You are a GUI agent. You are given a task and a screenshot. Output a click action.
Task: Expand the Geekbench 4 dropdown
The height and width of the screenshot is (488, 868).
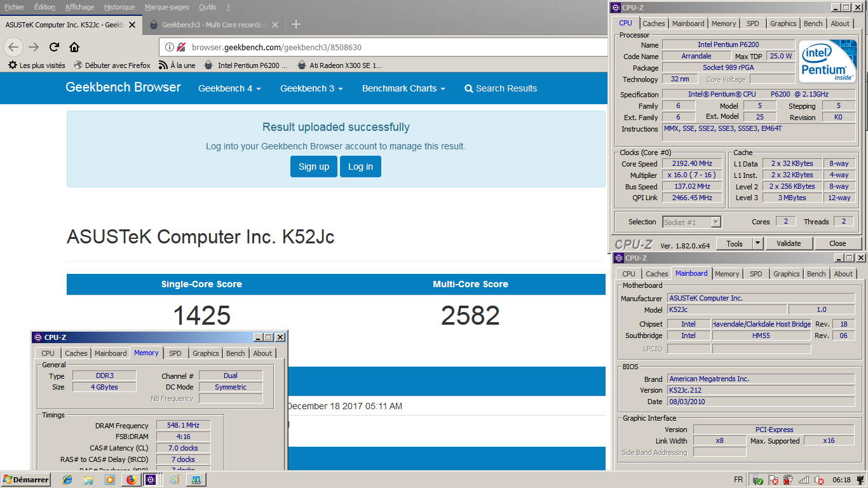[229, 88]
